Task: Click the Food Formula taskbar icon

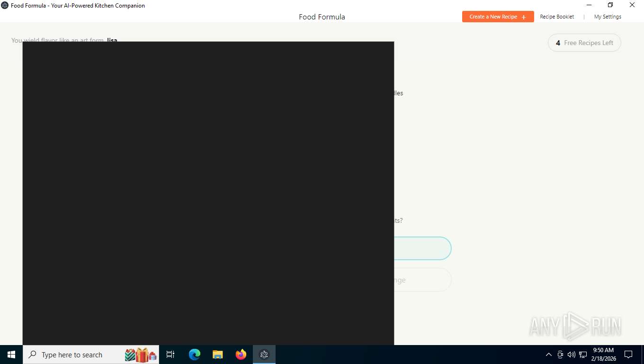Action: click(264, 355)
